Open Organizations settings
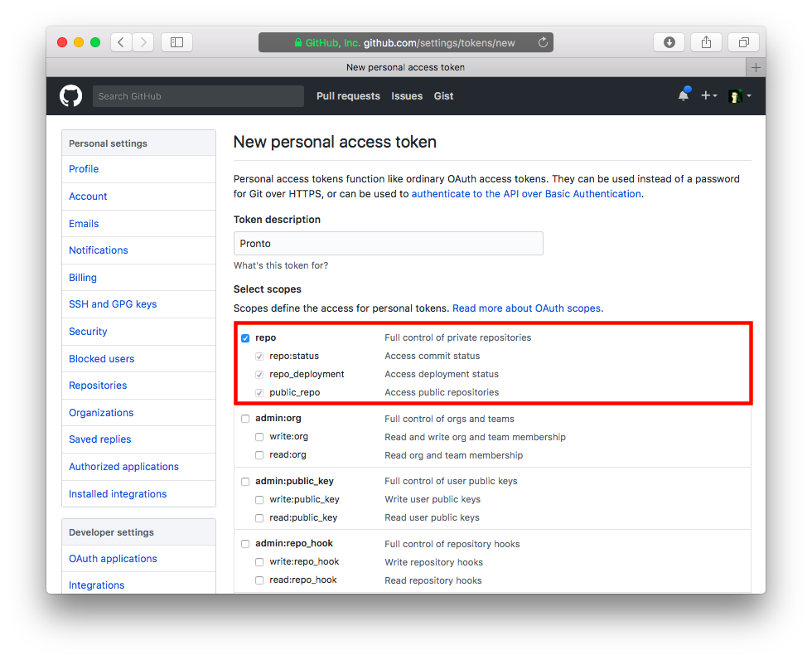This screenshot has height=660, width=812. [x=101, y=413]
